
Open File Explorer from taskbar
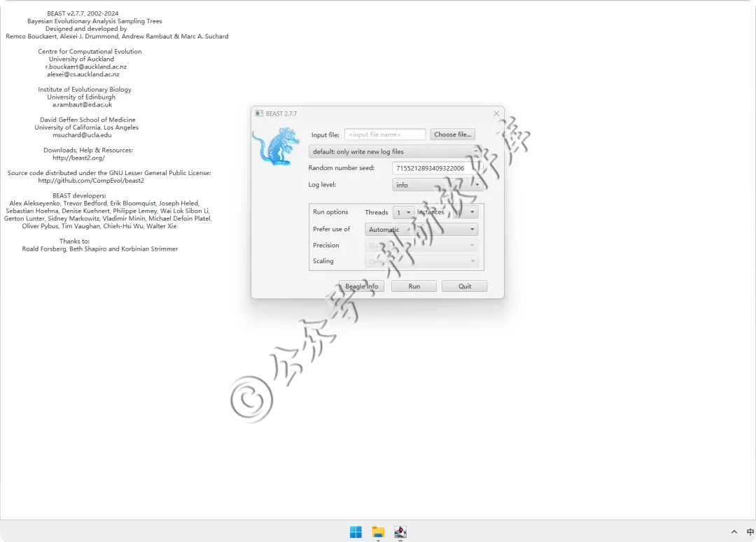click(x=378, y=532)
